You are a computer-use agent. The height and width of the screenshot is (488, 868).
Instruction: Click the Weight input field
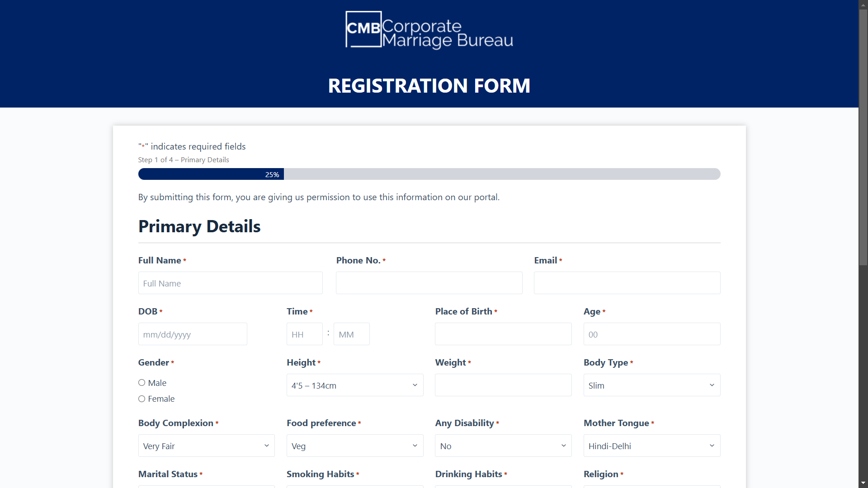click(503, 385)
